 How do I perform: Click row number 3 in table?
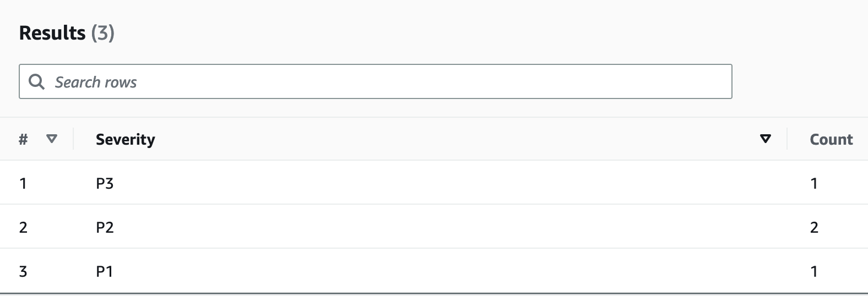23,271
